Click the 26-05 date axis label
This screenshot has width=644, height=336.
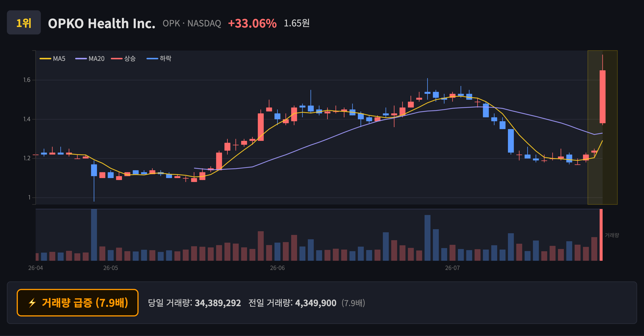111,268
